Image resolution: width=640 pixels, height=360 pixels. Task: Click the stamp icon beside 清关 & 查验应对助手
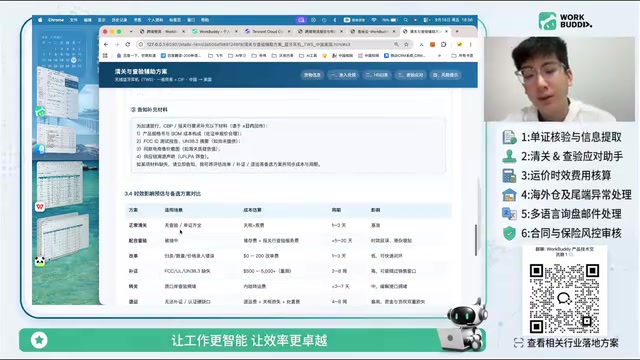[x=509, y=156]
